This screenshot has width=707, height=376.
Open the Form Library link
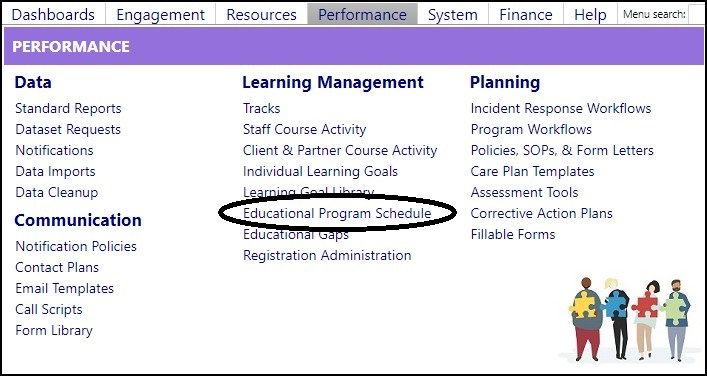[x=54, y=330]
